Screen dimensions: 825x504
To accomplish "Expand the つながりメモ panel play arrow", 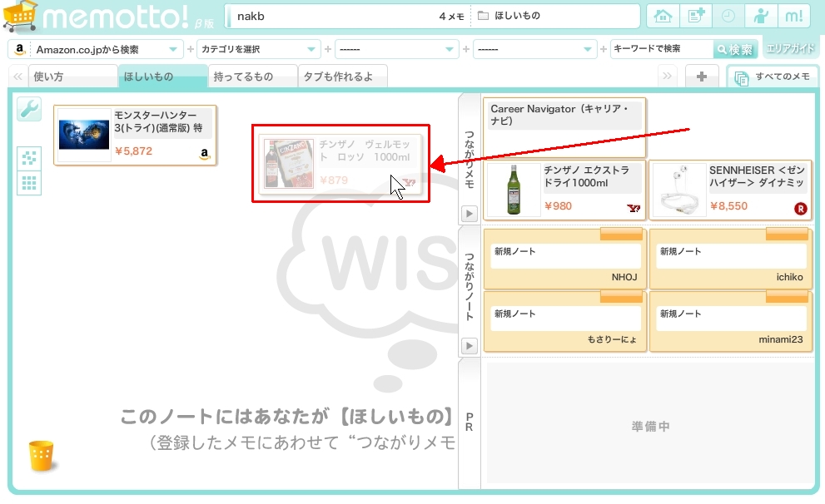I will (x=470, y=214).
